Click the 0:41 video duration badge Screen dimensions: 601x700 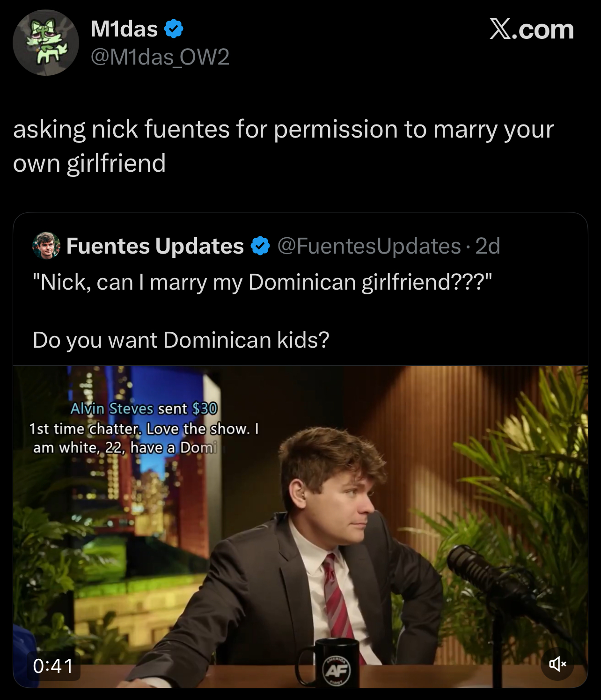(53, 666)
